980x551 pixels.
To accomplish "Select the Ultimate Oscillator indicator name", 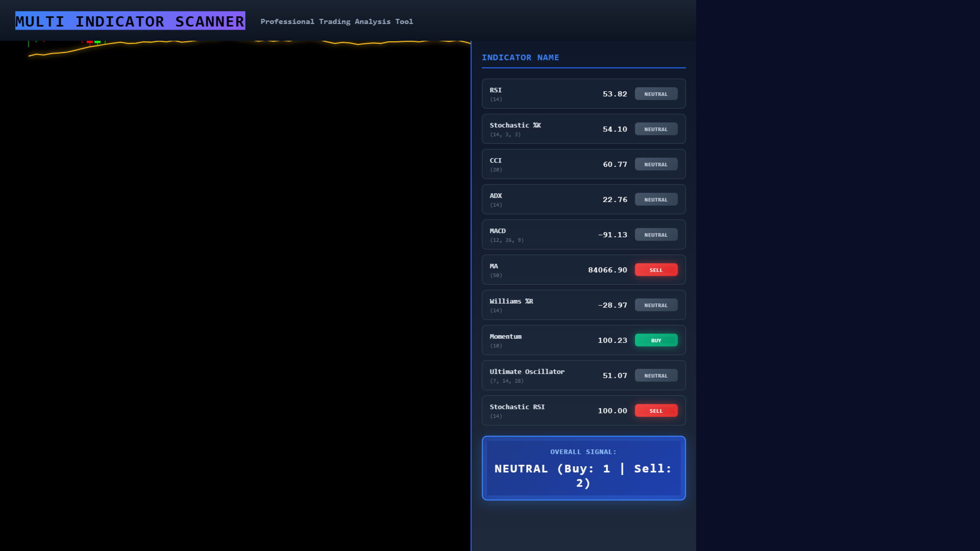I will coord(527,372).
